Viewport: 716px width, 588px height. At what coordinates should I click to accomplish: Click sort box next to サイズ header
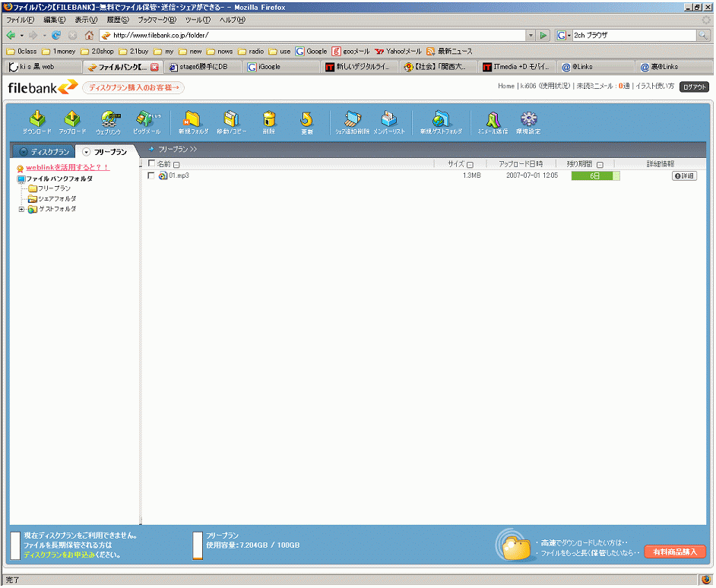pyautogui.click(x=470, y=164)
